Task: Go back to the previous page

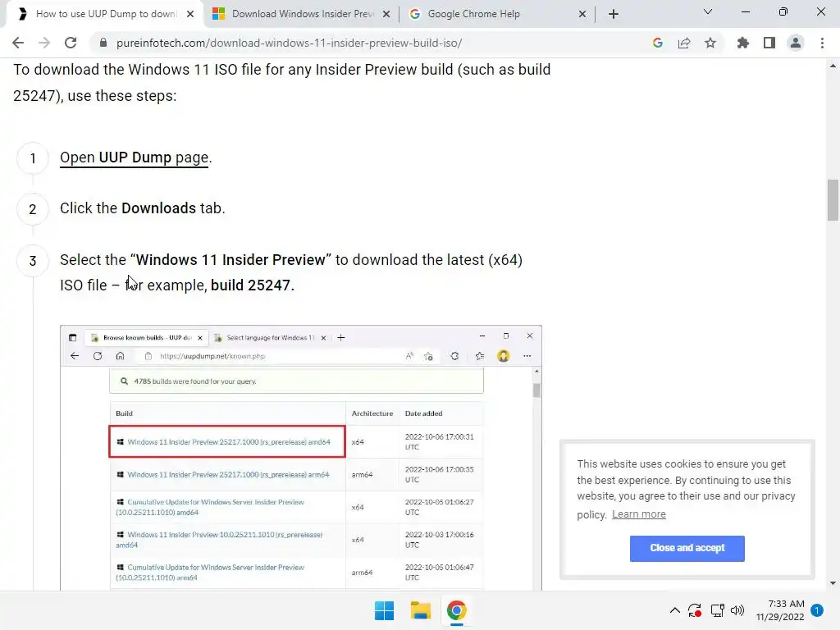Action: 18,43
